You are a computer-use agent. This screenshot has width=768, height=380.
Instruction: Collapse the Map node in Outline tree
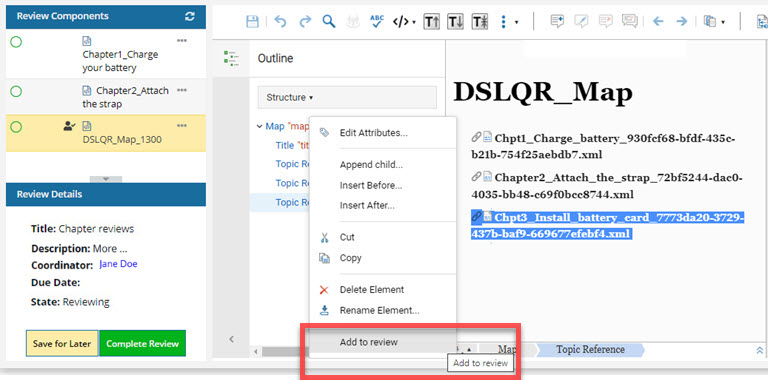pyautogui.click(x=259, y=126)
